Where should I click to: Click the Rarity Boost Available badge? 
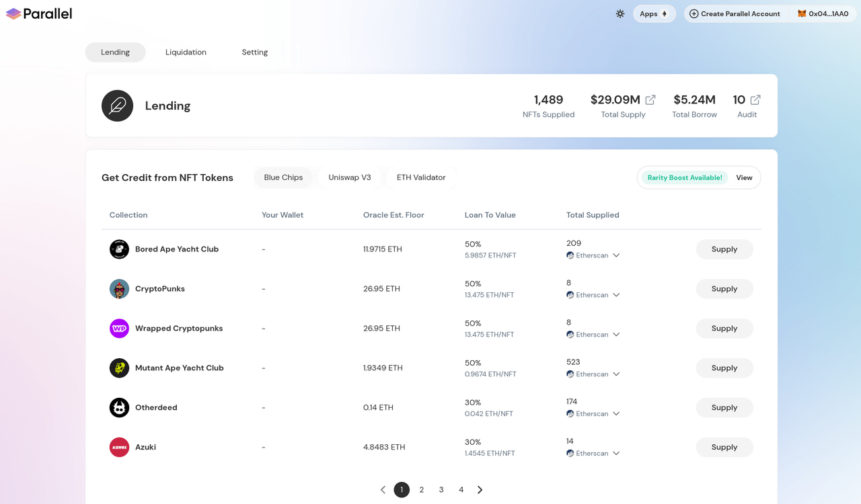685,178
